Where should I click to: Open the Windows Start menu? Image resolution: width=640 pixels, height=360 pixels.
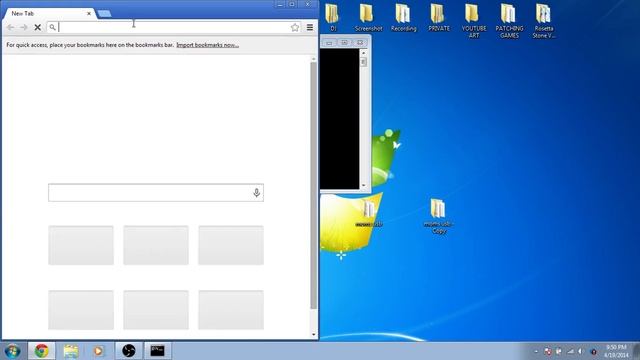tap(12, 351)
